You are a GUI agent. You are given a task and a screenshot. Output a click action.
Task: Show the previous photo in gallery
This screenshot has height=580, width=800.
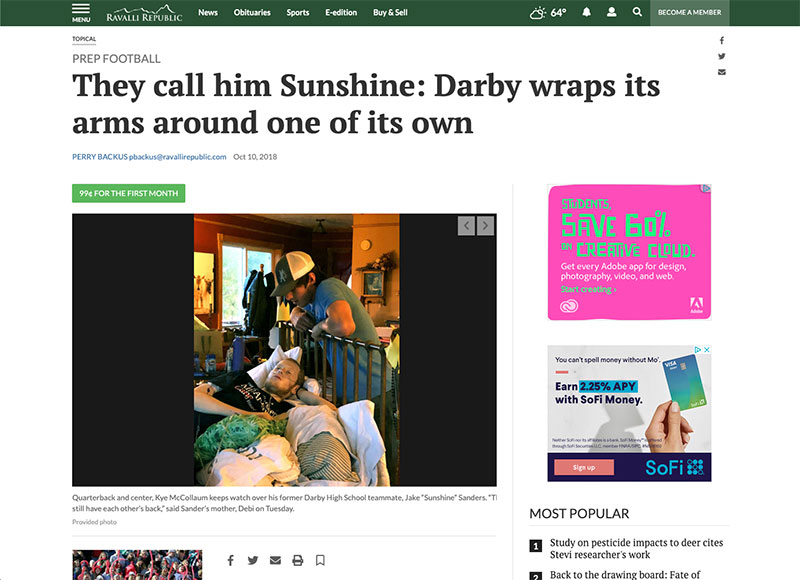tap(466, 225)
